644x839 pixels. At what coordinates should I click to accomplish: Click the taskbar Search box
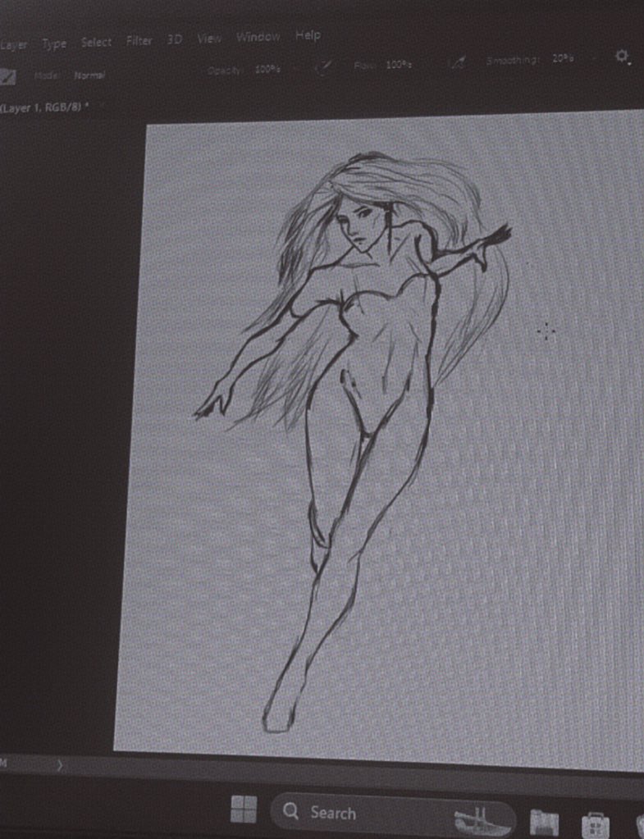coord(394,814)
